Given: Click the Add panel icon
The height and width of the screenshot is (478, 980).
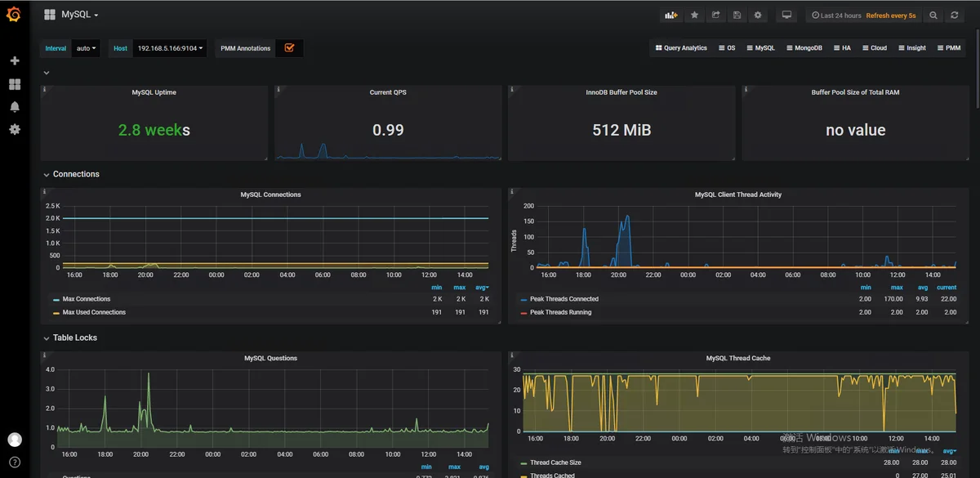Looking at the screenshot, I should pyautogui.click(x=671, y=15).
